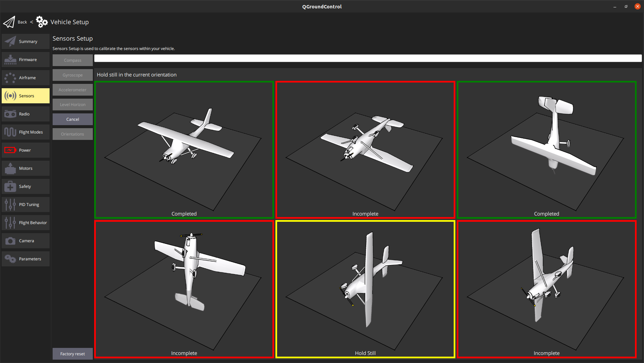Click the Radio controller icon
The width and height of the screenshot is (644, 363).
[10, 114]
